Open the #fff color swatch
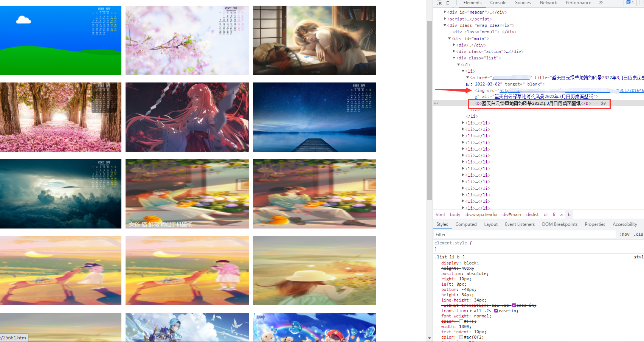644x342 pixels. click(x=461, y=321)
